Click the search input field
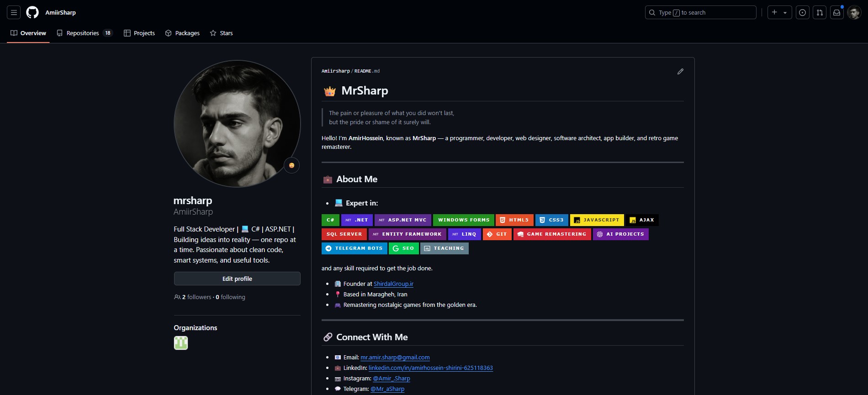 pyautogui.click(x=700, y=12)
